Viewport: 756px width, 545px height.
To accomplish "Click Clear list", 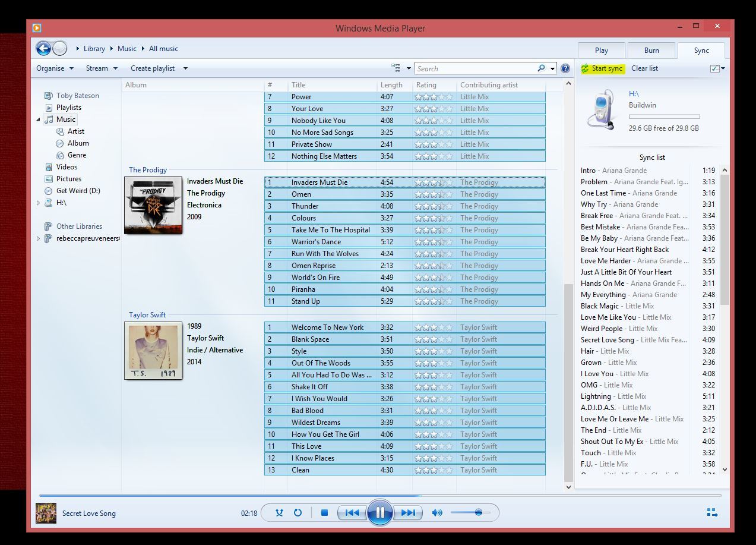I will tap(644, 68).
